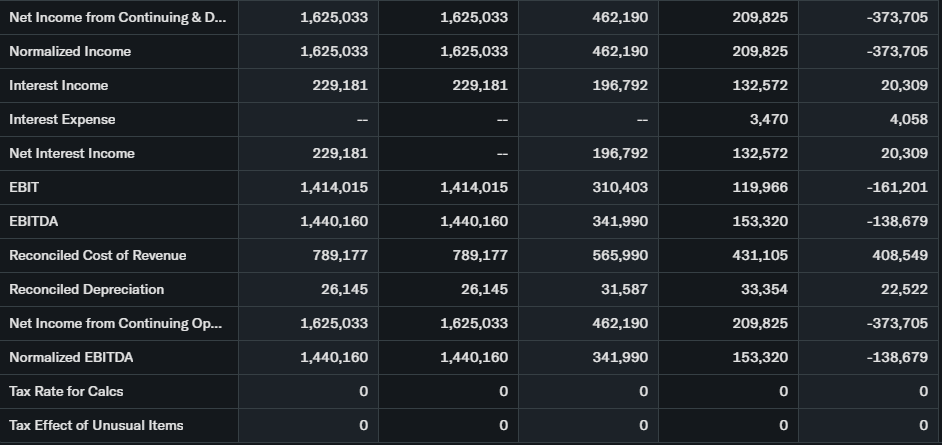Viewport: 942px width, 445px height.
Task: Select the Tax Rate for Calcs label
Action: pos(66,392)
